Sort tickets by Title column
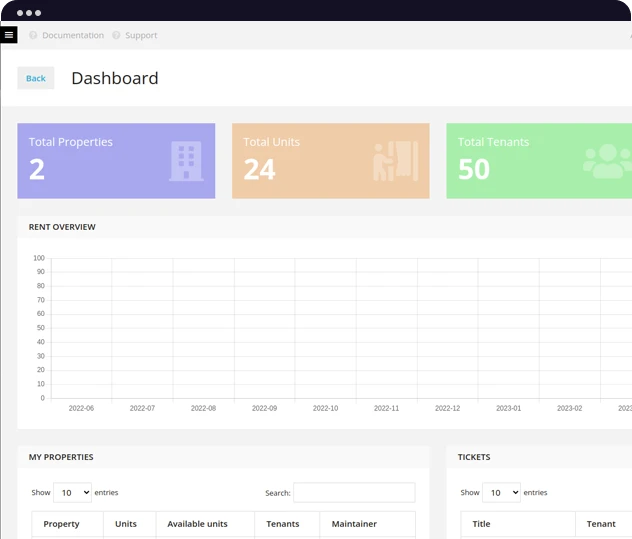The image size is (632, 539). (x=481, y=524)
